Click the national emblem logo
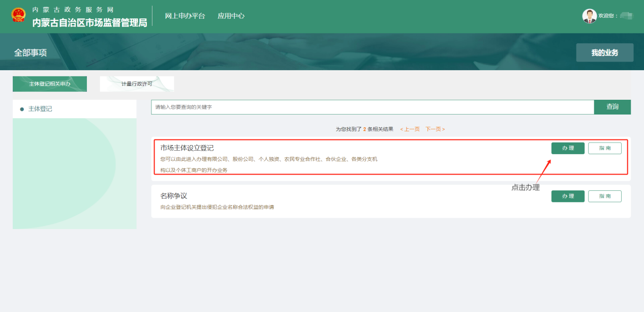Viewport: 644px width, 312px height. tap(18, 15)
